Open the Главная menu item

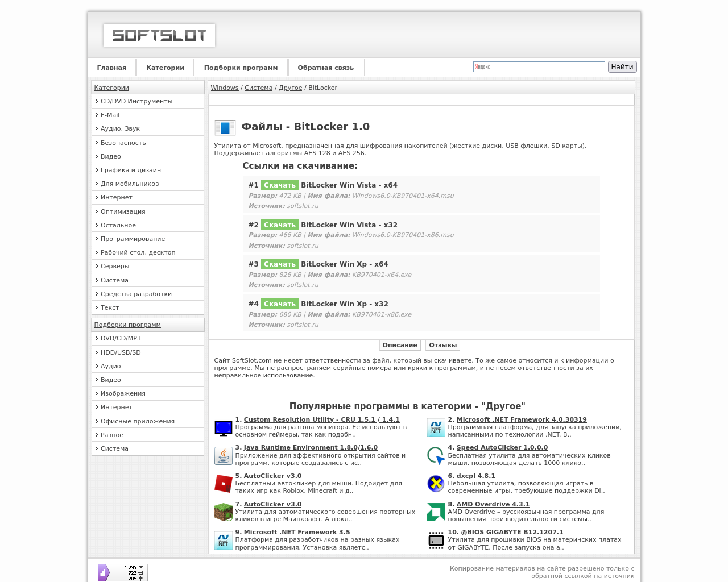(111, 68)
